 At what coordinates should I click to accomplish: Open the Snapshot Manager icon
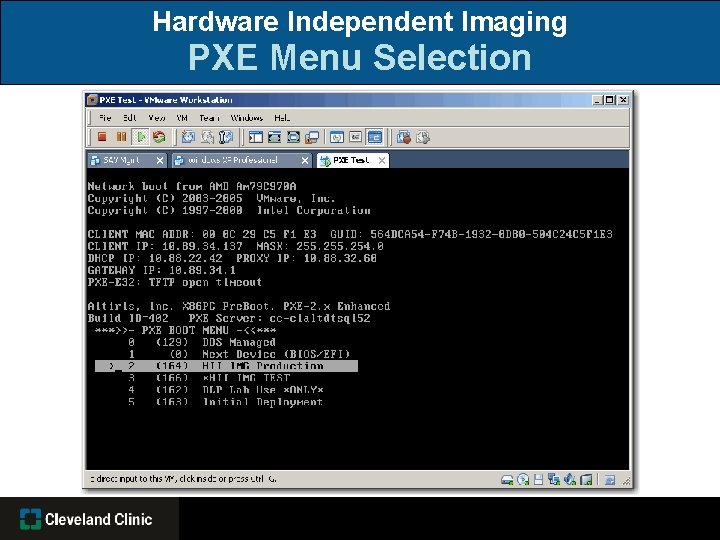(226, 137)
